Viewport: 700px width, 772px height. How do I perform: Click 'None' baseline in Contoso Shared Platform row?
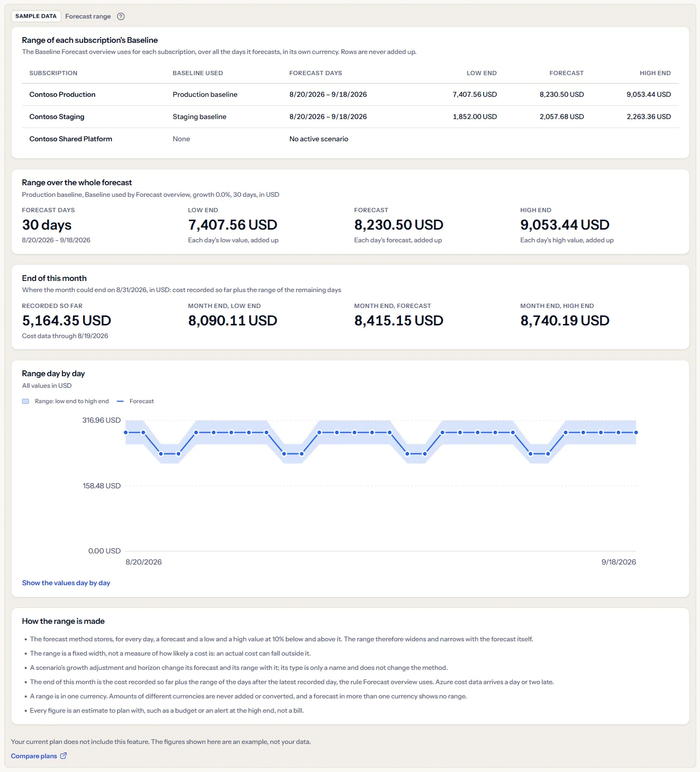coord(181,139)
